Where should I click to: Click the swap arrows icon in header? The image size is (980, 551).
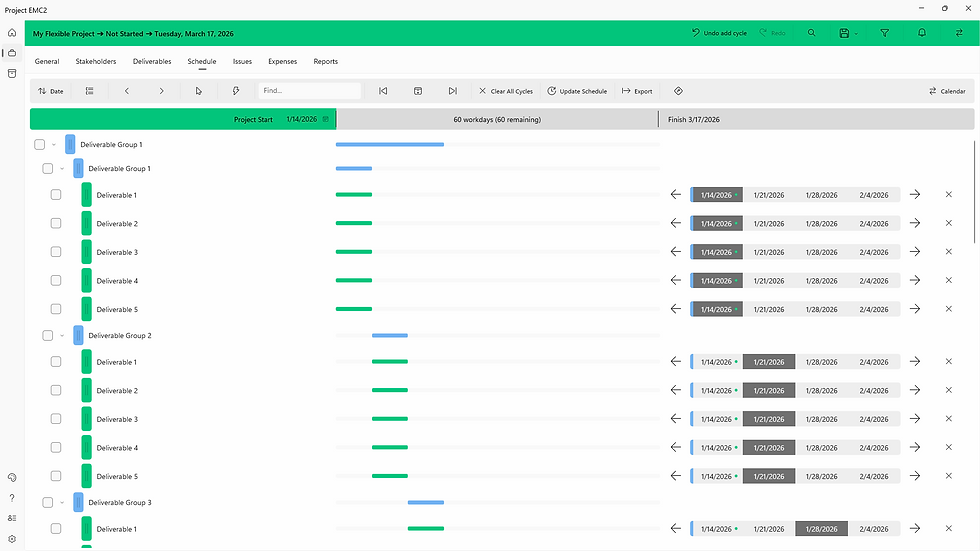click(959, 33)
